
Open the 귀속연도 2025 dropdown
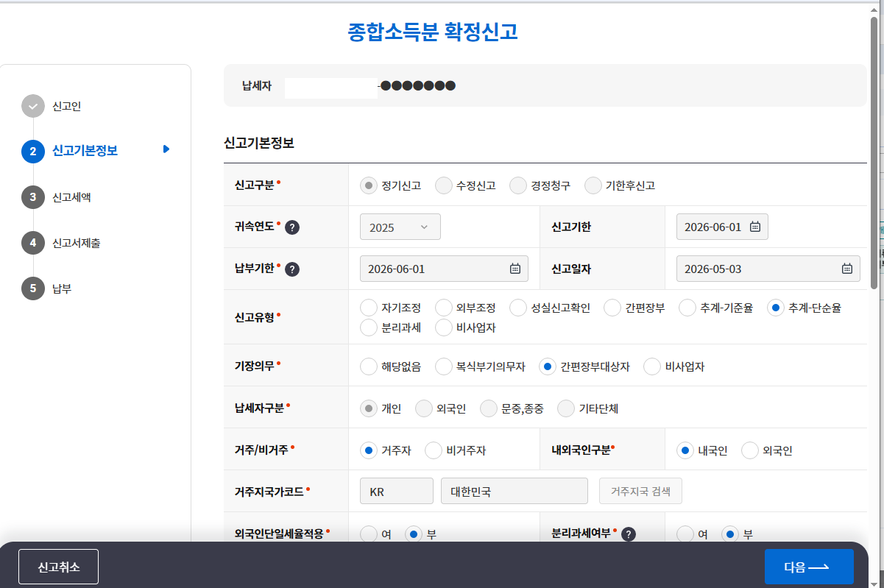400,227
